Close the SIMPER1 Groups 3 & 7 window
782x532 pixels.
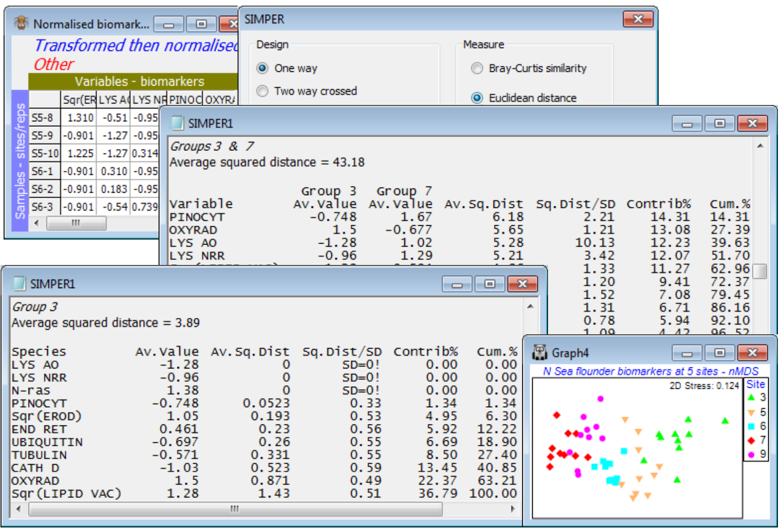pyautogui.click(x=752, y=123)
